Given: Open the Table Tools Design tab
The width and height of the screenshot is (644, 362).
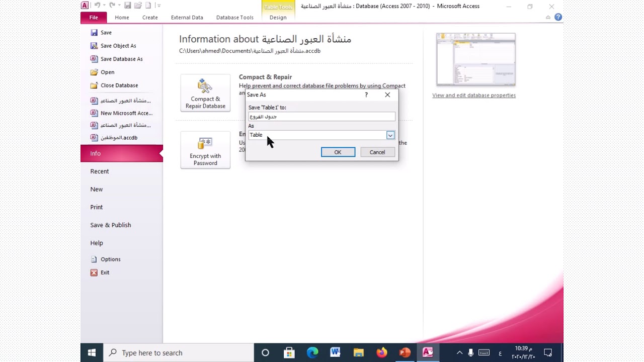Looking at the screenshot, I should tap(278, 18).
